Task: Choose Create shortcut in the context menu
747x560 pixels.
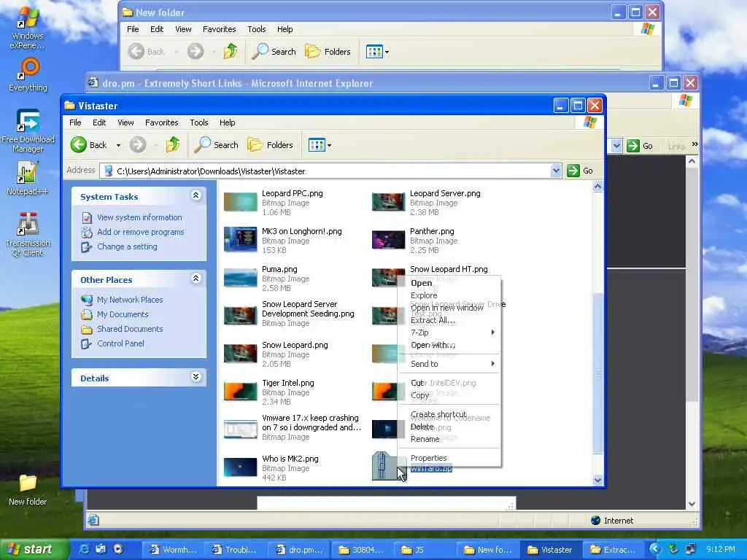Action: (449, 414)
